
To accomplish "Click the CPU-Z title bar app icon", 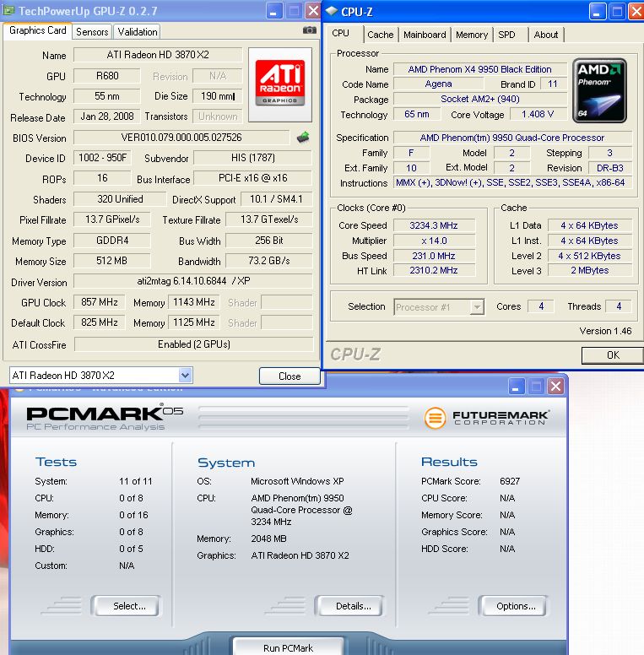I will click(x=332, y=11).
